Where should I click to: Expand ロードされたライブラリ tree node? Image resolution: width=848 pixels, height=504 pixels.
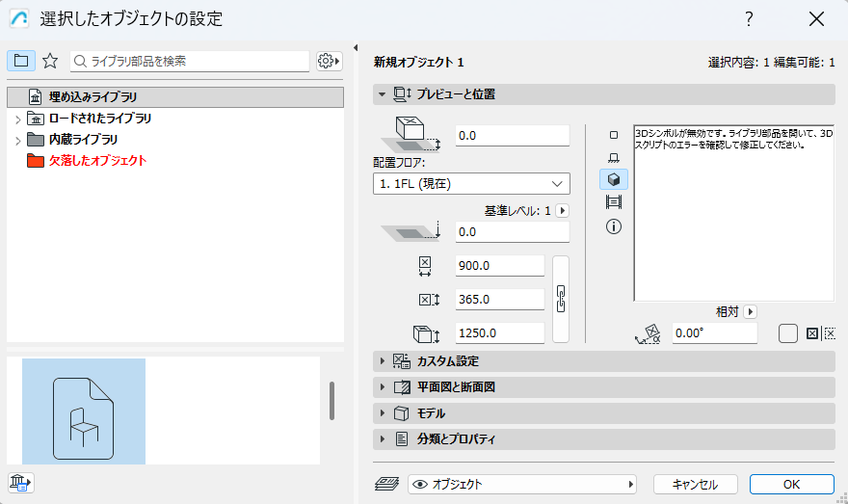(18, 119)
